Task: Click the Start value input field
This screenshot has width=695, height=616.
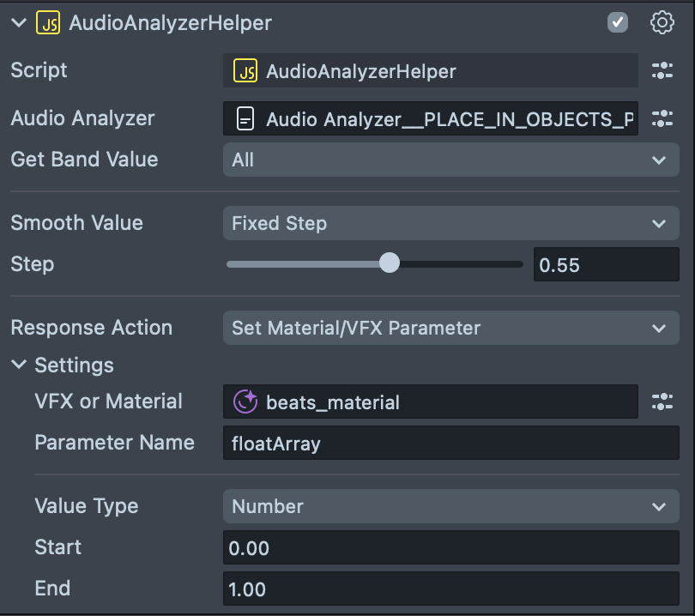Action: click(x=450, y=547)
